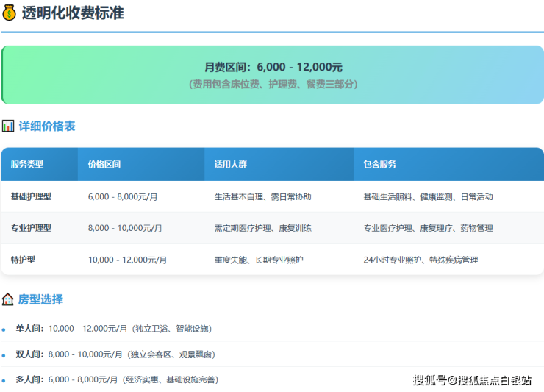Select the 价格区间 column header

click(x=104, y=164)
